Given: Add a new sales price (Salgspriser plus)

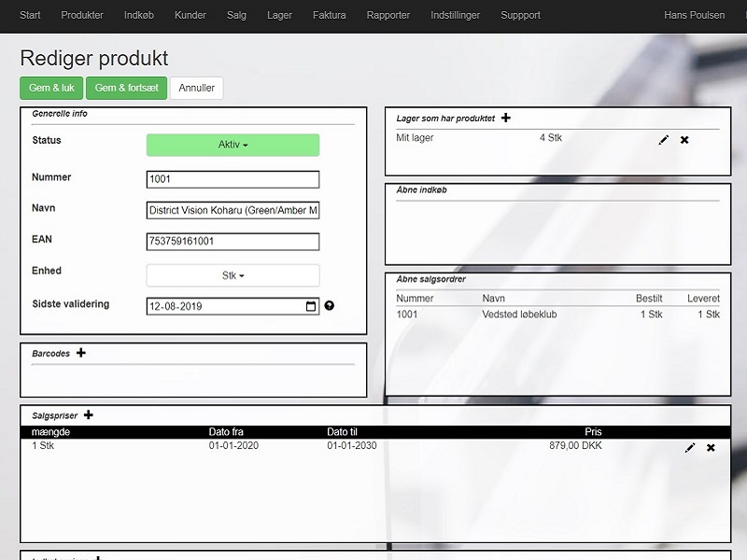Looking at the screenshot, I should point(89,414).
